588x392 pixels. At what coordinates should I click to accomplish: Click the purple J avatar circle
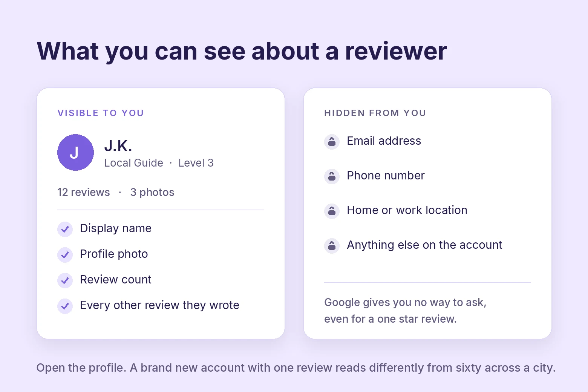point(75,152)
